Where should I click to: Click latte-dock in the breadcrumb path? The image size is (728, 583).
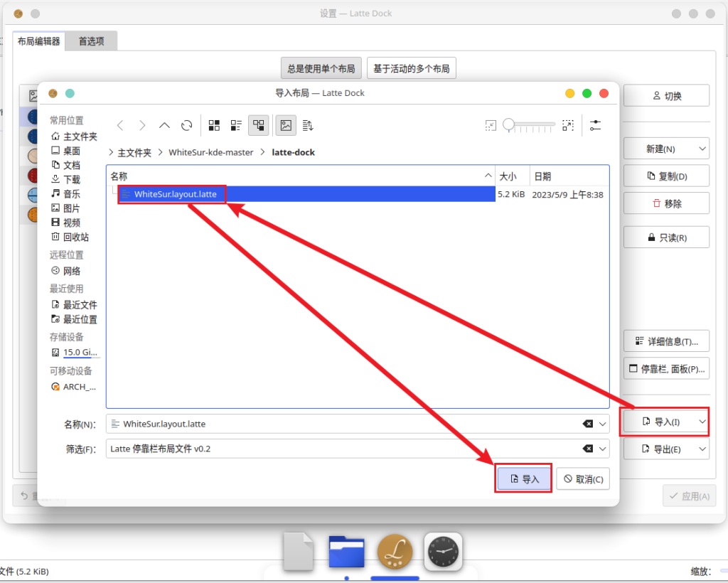point(294,152)
